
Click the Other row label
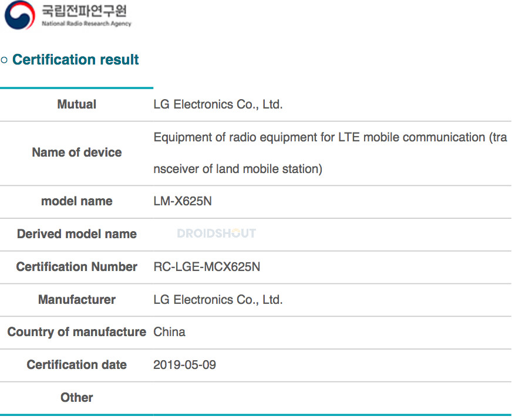tap(77, 398)
